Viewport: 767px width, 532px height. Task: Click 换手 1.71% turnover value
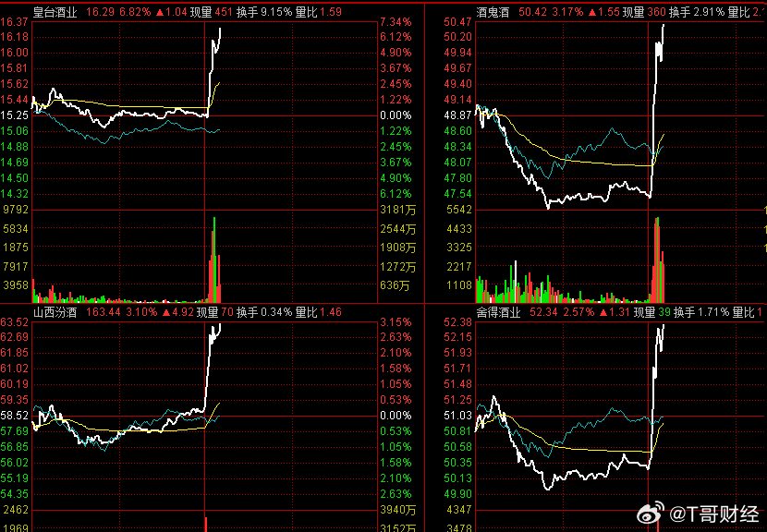point(701,312)
